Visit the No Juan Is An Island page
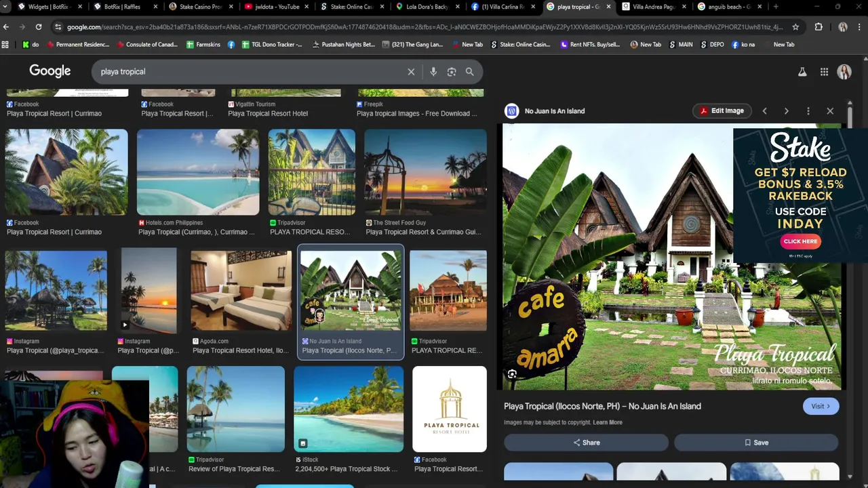Image resolution: width=868 pixels, height=488 pixels. [x=821, y=407]
